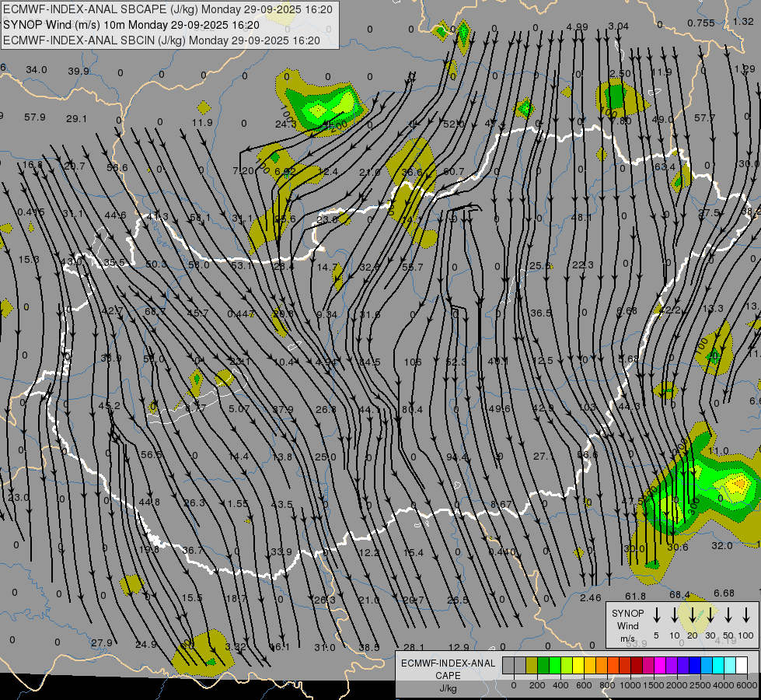Screen dimensions: 761x700
Task: Click the wind legend arrow above 5
Action: (x=656, y=615)
